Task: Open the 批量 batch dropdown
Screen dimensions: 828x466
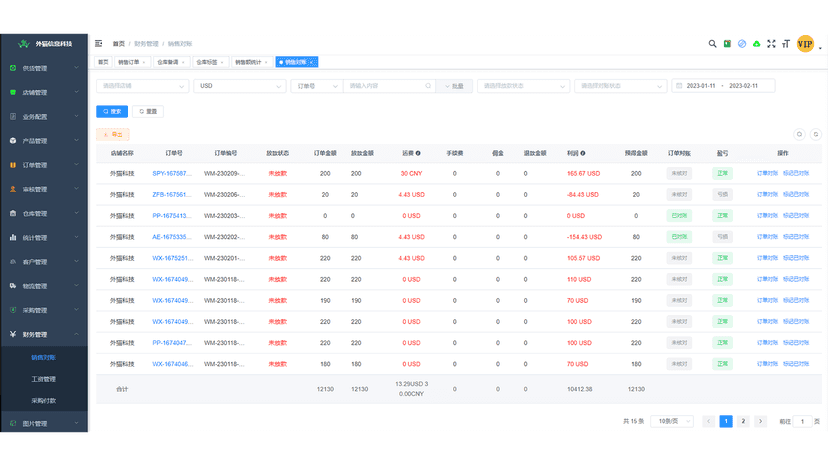Action: click(454, 86)
